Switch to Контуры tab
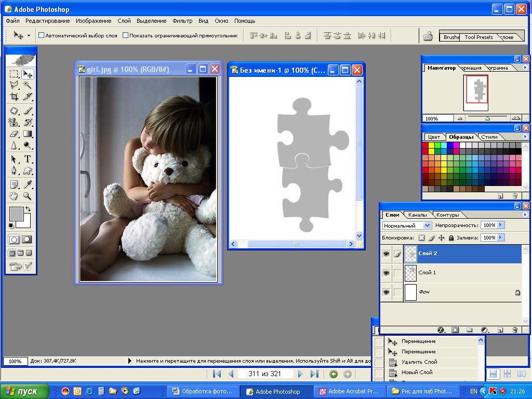 (447, 215)
